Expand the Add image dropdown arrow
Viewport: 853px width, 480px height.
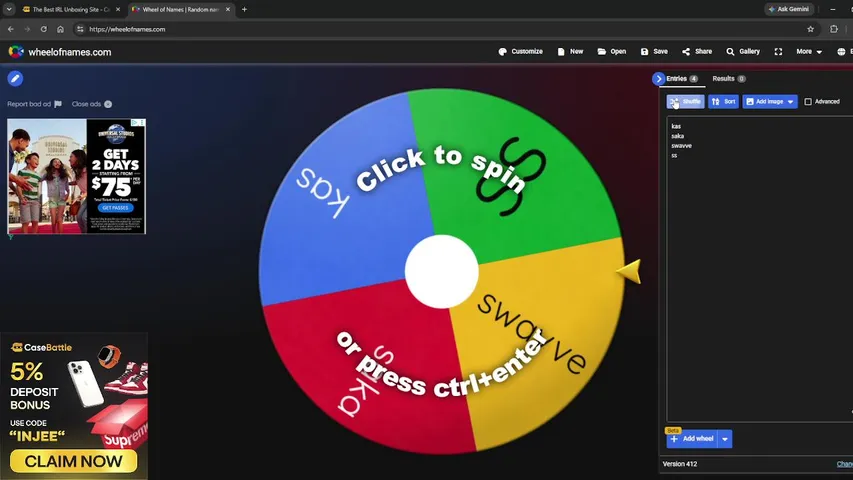tap(790, 102)
